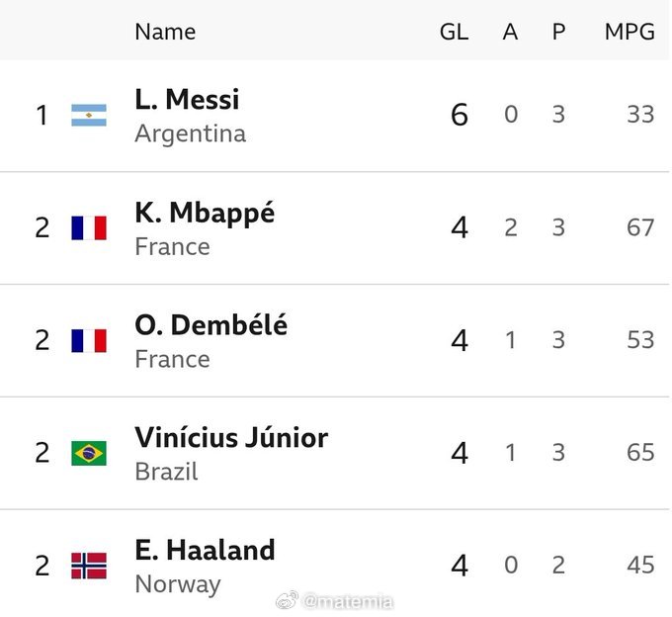The height and width of the screenshot is (617, 672).
Task: Click the P column header
Action: pos(558,32)
